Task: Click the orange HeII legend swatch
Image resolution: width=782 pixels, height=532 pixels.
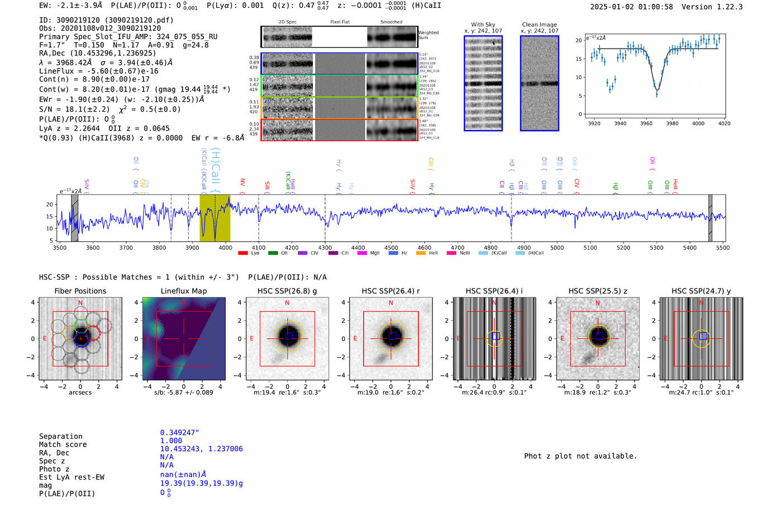Action: coord(421,253)
